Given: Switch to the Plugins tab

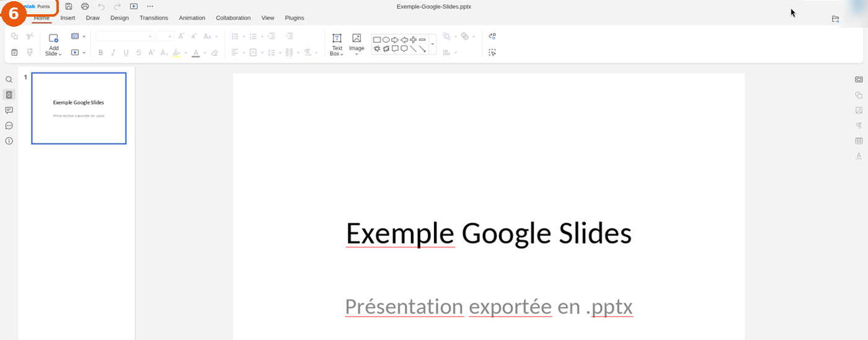Looking at the screenshot, I should point(294,18).
